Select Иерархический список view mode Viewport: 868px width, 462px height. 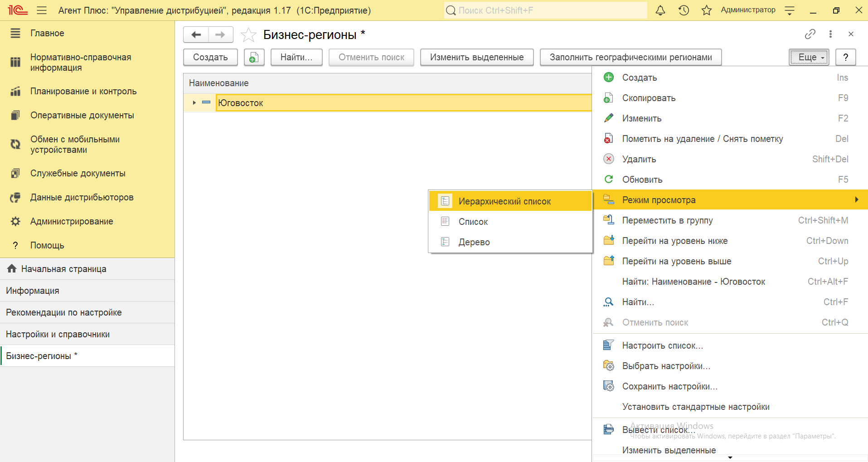pyautogui.click(x=504, y=201)
